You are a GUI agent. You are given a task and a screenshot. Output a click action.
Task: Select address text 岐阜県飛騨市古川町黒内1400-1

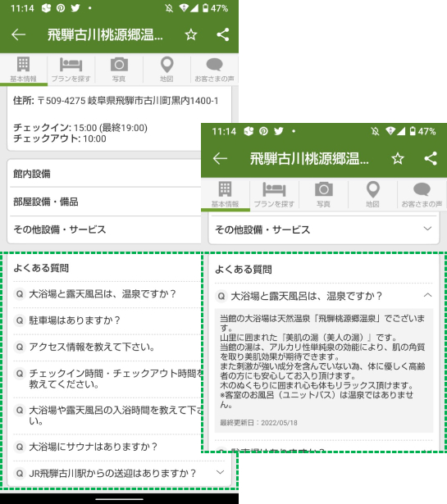click(153, 101)
